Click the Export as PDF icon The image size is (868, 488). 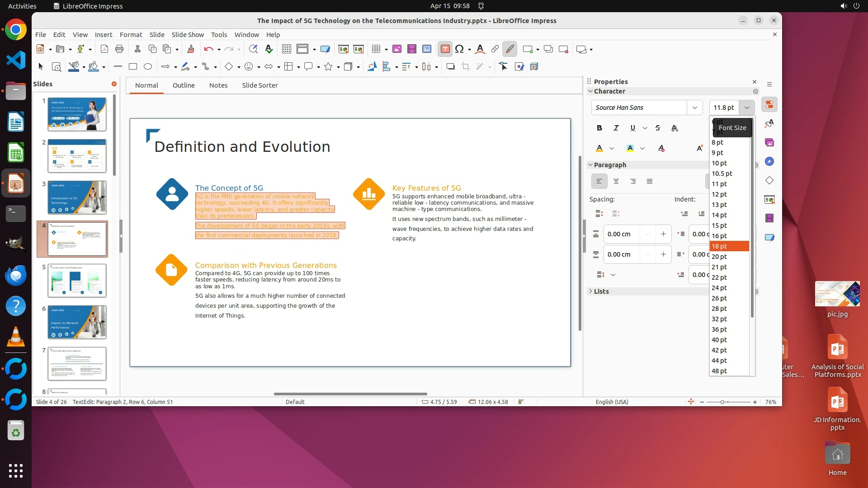[x=104, y=49]
